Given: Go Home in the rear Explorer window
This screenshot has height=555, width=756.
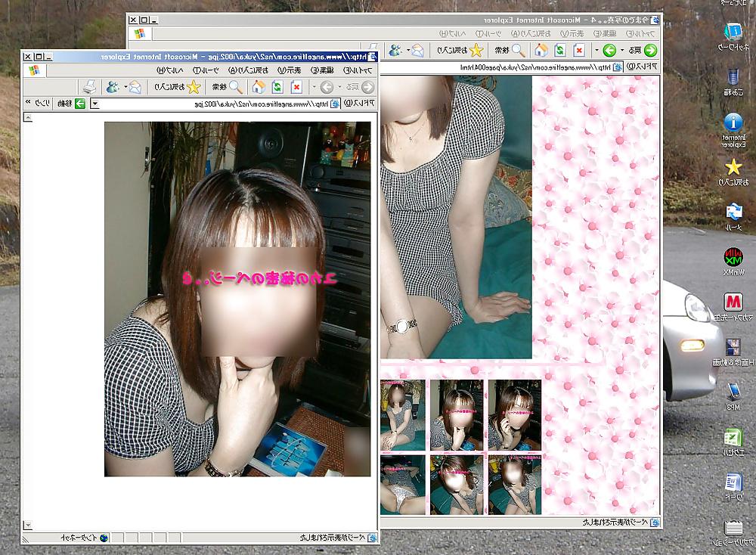Looking at the screenshot, I should [541, 50].
